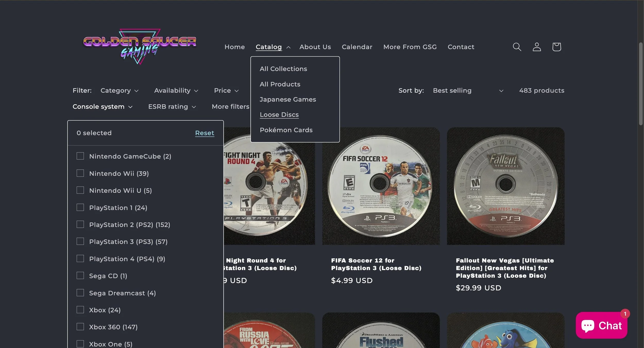Select Japanese Games in the menu
Image resolution: width=644 pixels, height=348 pixels.
288,99
